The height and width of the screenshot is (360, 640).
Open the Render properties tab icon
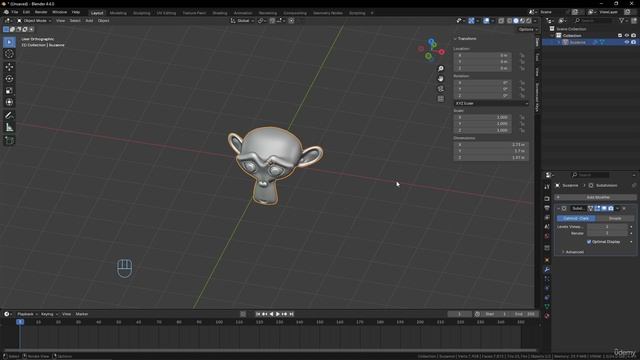tap(547, 199)
